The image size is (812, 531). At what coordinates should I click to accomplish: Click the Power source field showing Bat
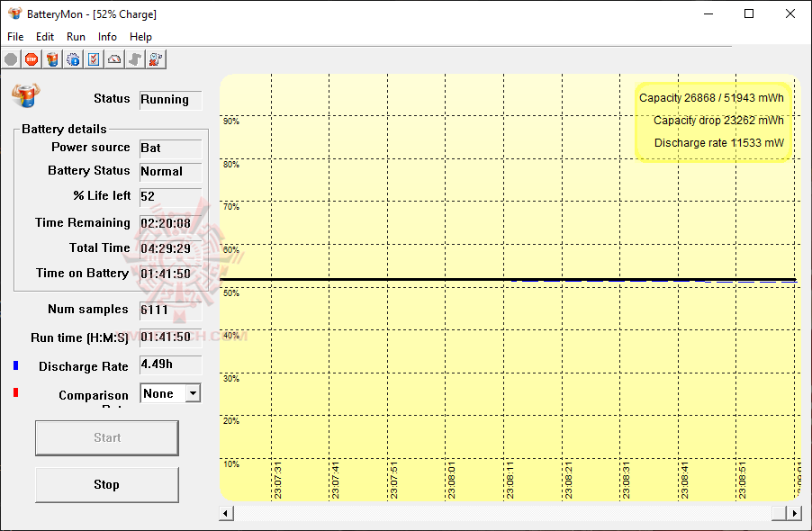coord(170,148)
